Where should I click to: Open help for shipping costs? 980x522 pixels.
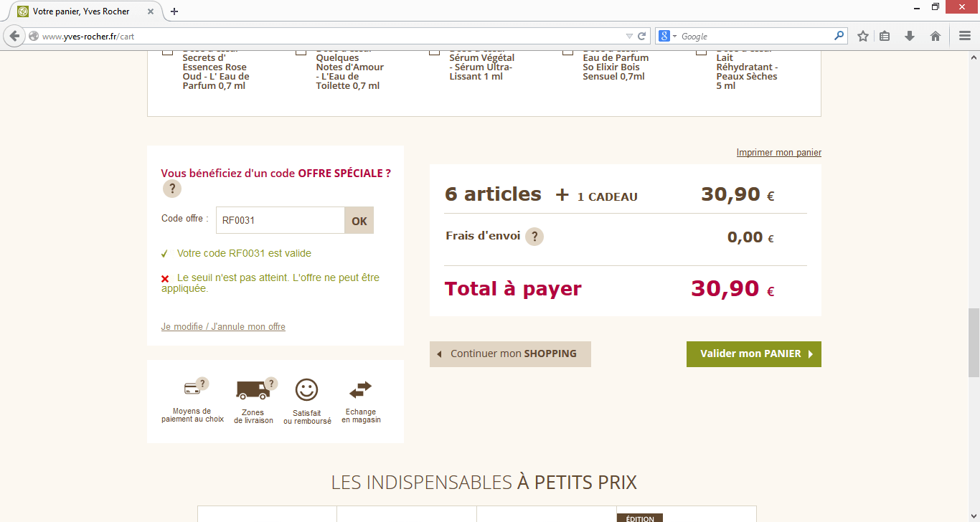(x=534, y=237)
